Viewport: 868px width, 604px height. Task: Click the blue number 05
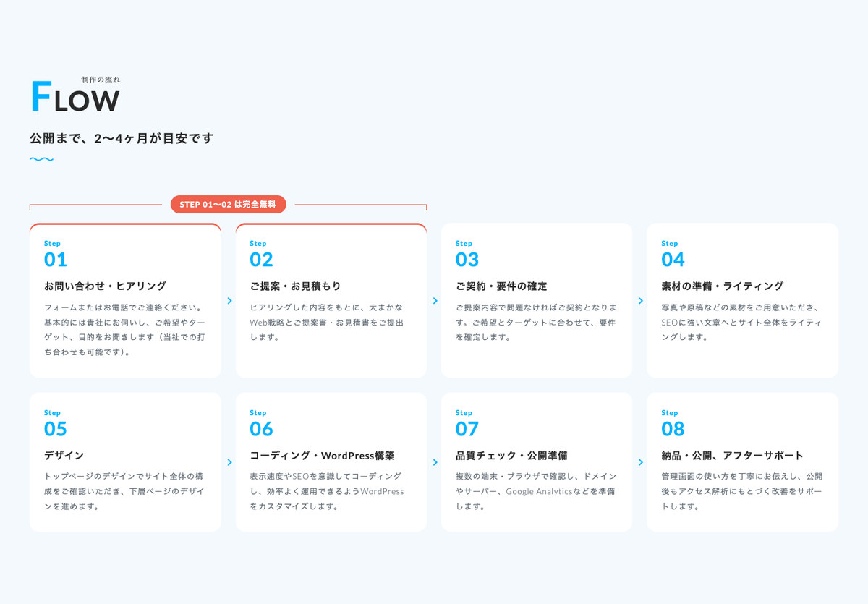tap(56, 429)
